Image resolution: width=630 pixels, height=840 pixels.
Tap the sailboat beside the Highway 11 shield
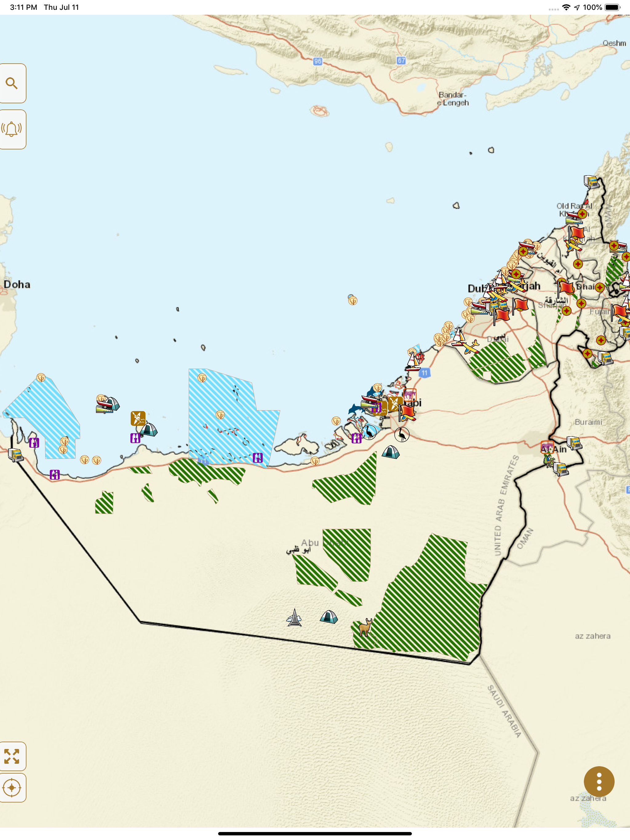coord(413,362)
